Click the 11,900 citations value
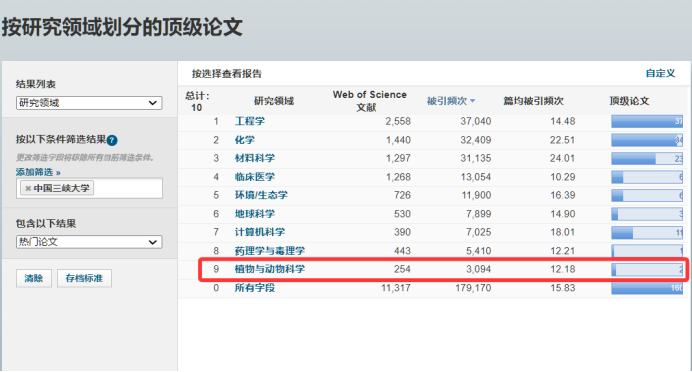This screenshot has width=692, height=372. [476, 195]
